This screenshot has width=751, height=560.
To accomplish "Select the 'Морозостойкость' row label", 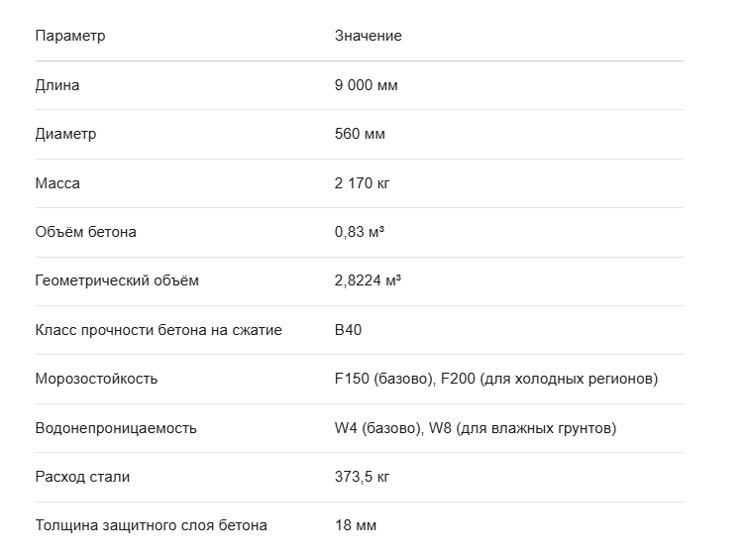I will click(96, 379).
